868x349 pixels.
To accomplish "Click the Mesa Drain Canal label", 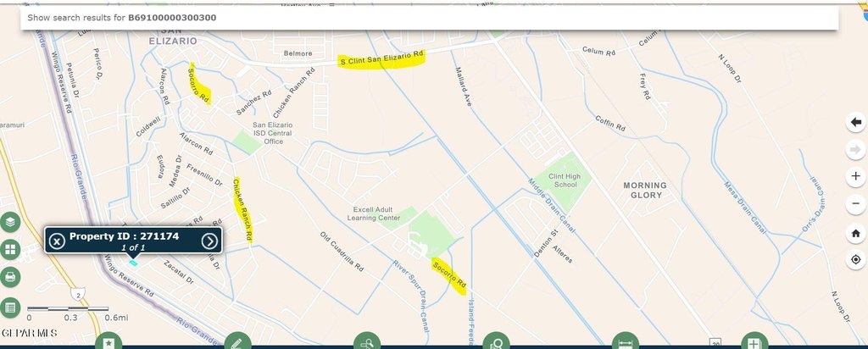I will pyautogui.click(x=745, y=207).
